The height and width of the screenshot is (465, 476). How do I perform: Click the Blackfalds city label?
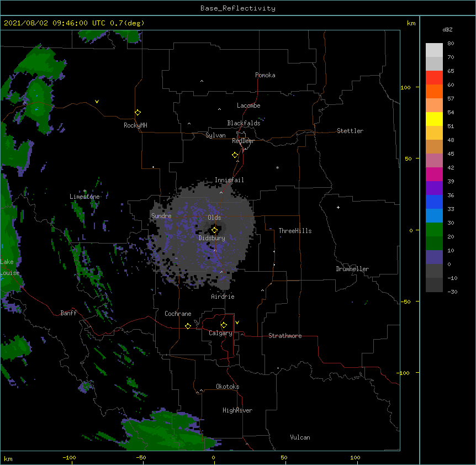[x=244, y=123]
